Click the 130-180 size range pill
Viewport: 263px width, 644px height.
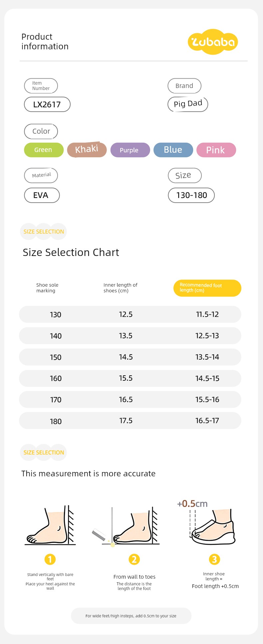191,195
